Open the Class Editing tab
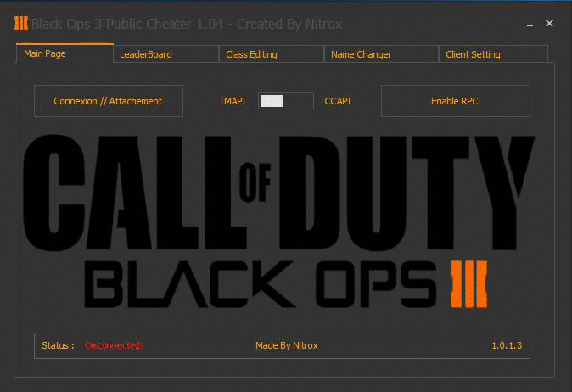This screenshot has width=572, height=392. pyautogui.click(x=271, y=54)
